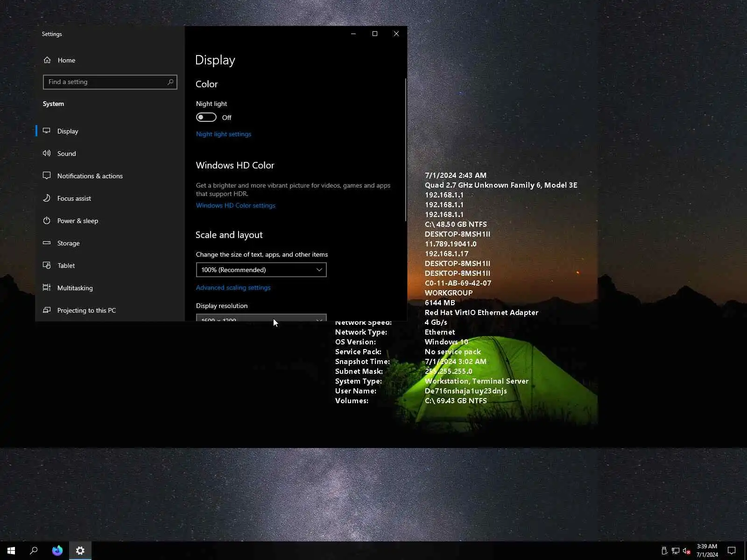Click the "OS Version:" label
The height and width of the screenshot is (560, 747).
(x=355, y=342)
